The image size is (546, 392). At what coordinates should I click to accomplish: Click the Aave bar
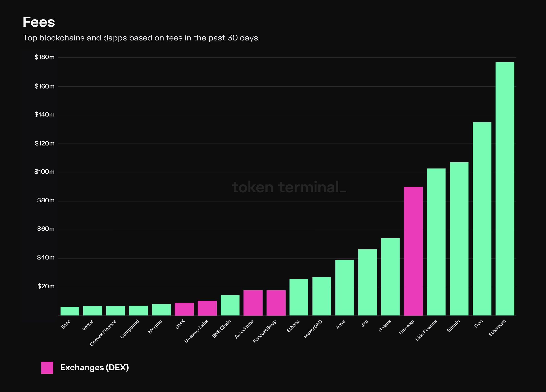(x=344, y=288)
